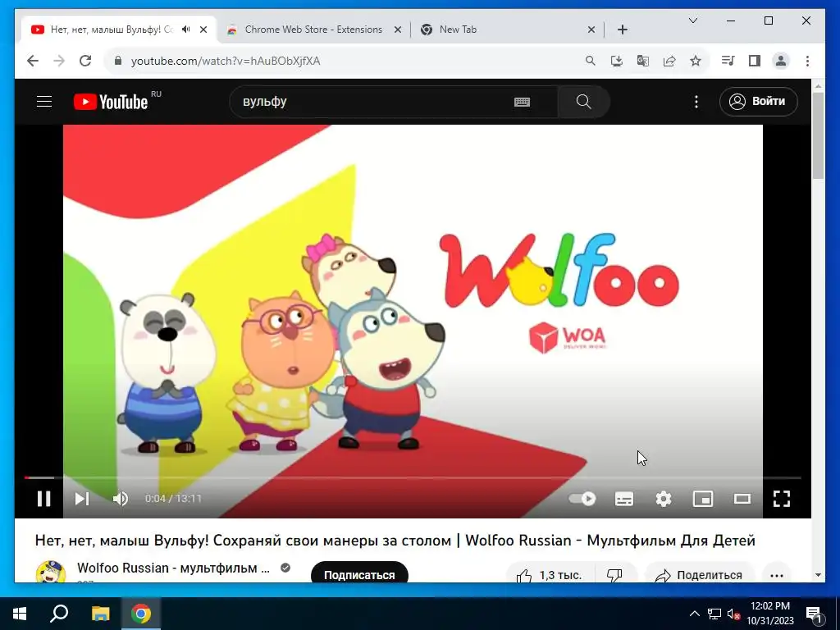This screenshot has width=840, height=630.
Task: Close the YouTube video tab
Action: click(x=203, y=30)
